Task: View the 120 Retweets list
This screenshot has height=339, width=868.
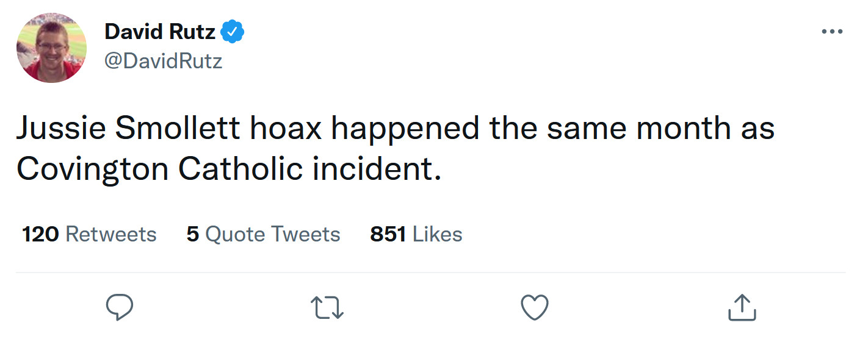Action: (89, 234)
